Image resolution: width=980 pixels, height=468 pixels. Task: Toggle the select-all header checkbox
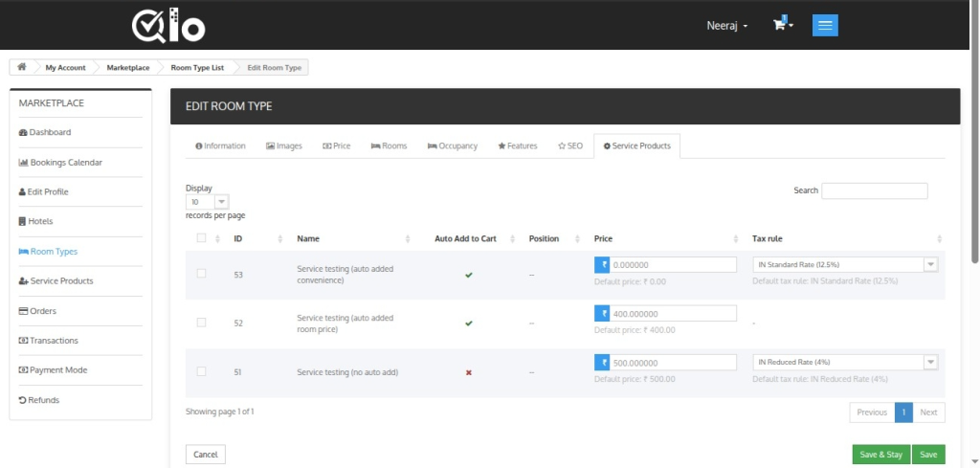click(x=201, y=238)
